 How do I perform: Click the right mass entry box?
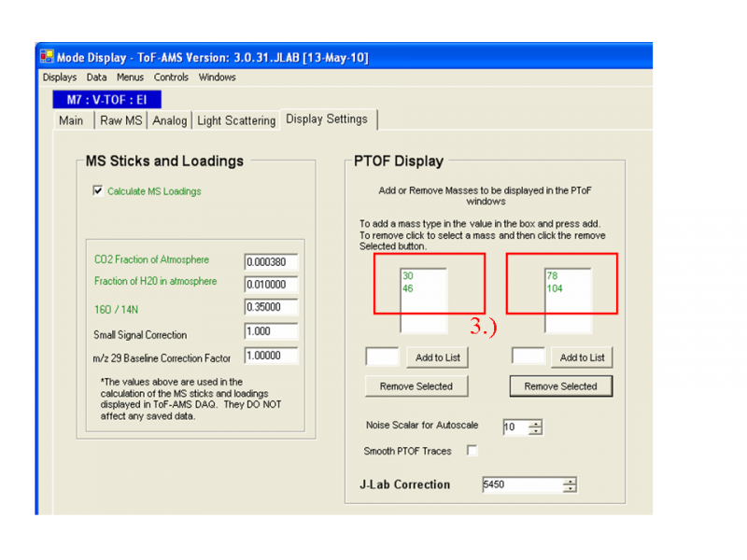tap(529, 357)
